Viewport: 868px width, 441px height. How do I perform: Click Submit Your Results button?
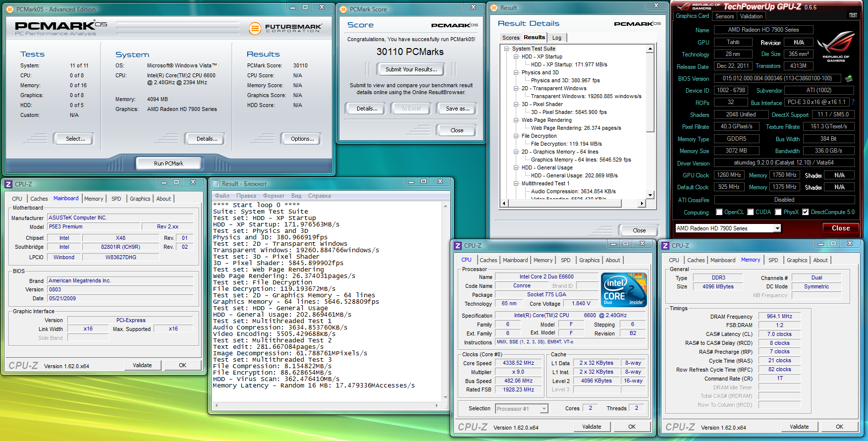[x=411, y=69]
